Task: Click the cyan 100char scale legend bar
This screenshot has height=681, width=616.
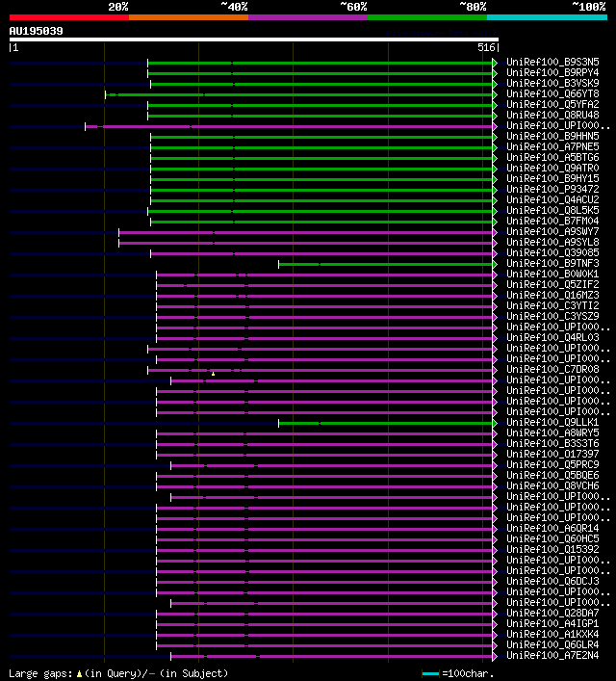Action: click(430, 674)
